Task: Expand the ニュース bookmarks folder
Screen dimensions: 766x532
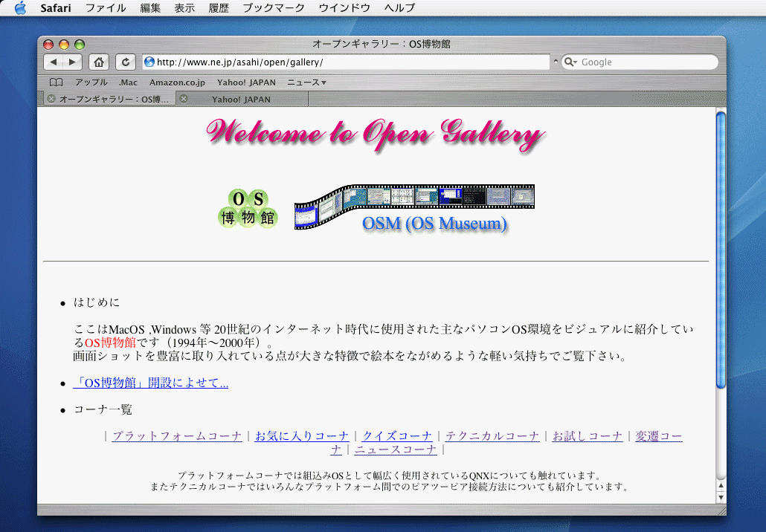Action: coord(306,82)
